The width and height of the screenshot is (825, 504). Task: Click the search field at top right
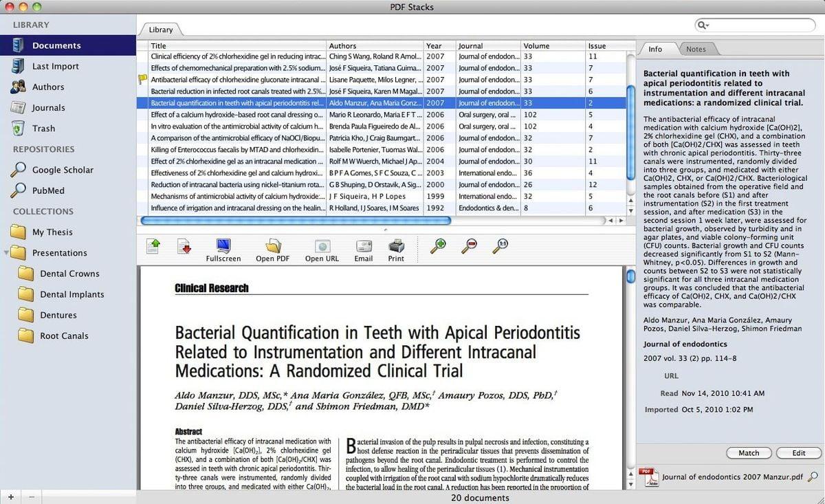coord(755,25)
